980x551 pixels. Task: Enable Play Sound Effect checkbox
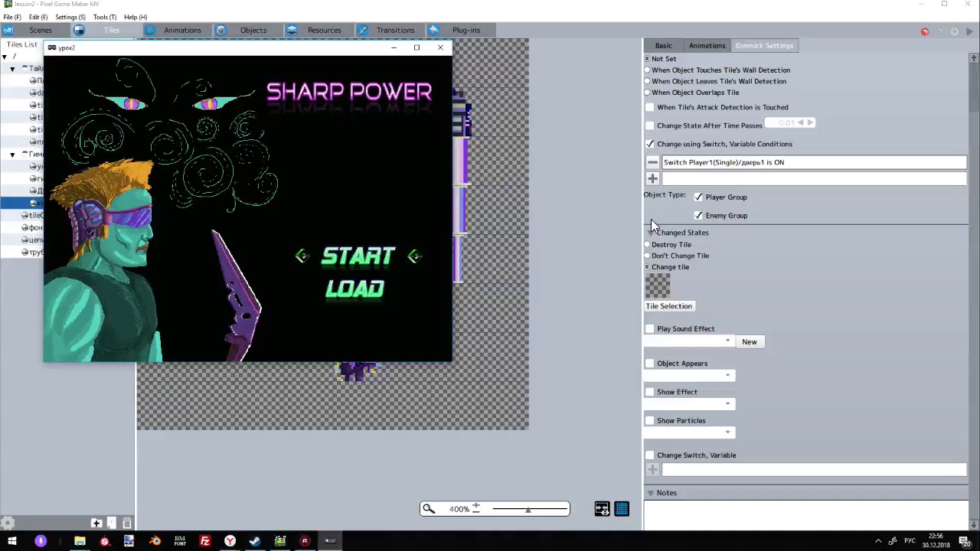tap(650, 329)
